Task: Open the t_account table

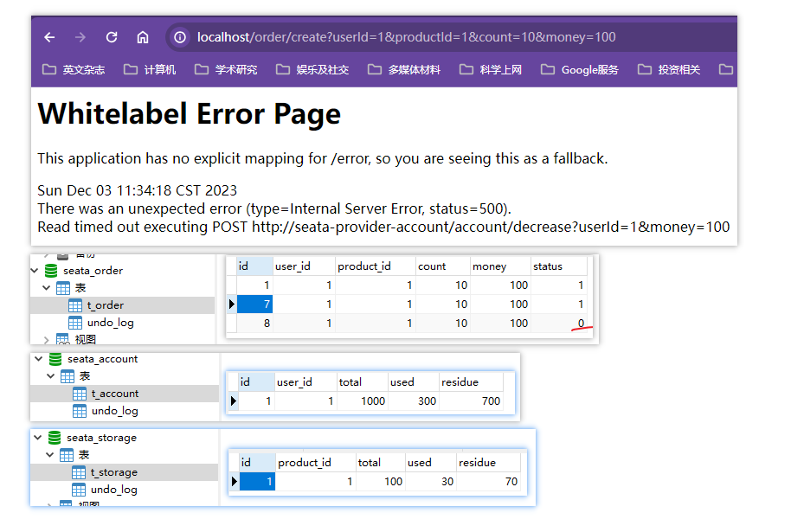Action: point(114,394)
